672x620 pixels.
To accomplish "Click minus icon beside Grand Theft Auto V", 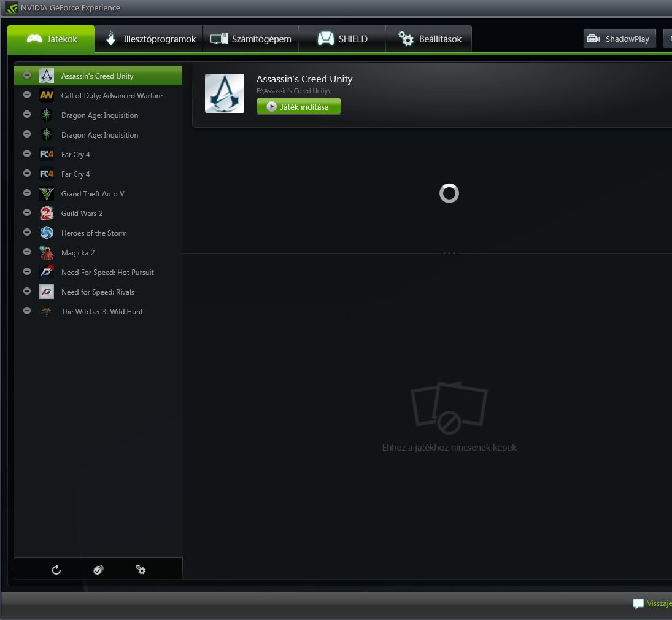I will [27, 193].
